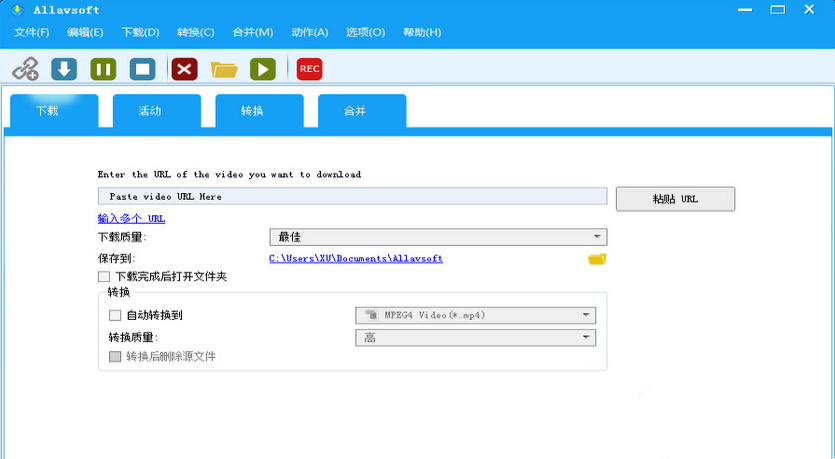Open the 帮助(H) menu
835x459 pixels.
point(422,32)
